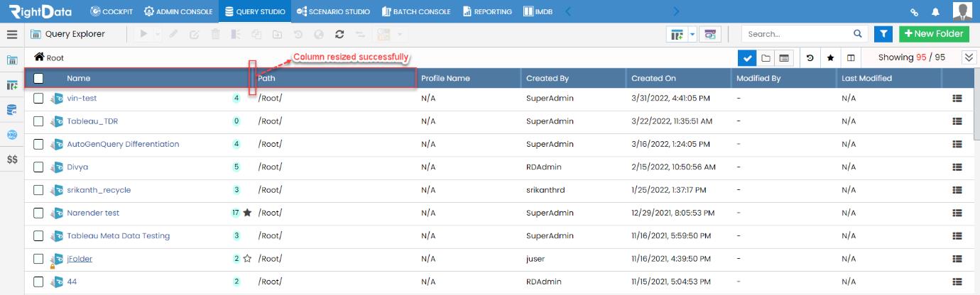
Task: Open the vin-test folder link
Action: click(82, 99)
